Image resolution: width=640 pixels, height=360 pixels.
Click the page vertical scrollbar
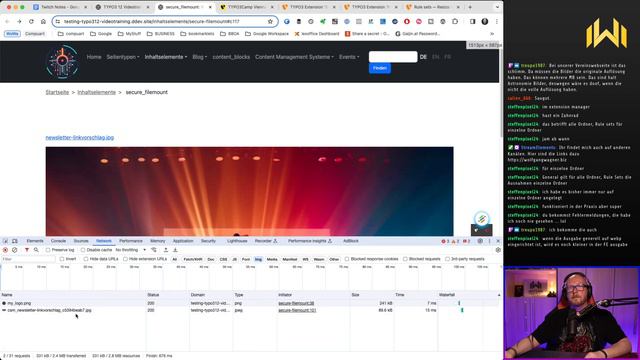click(x=501, y=90)
